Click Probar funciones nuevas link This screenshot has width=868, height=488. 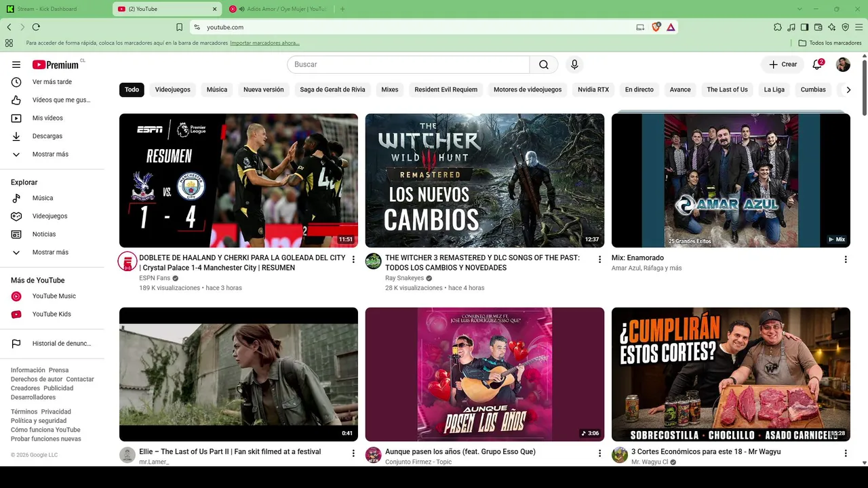point(46,439)
